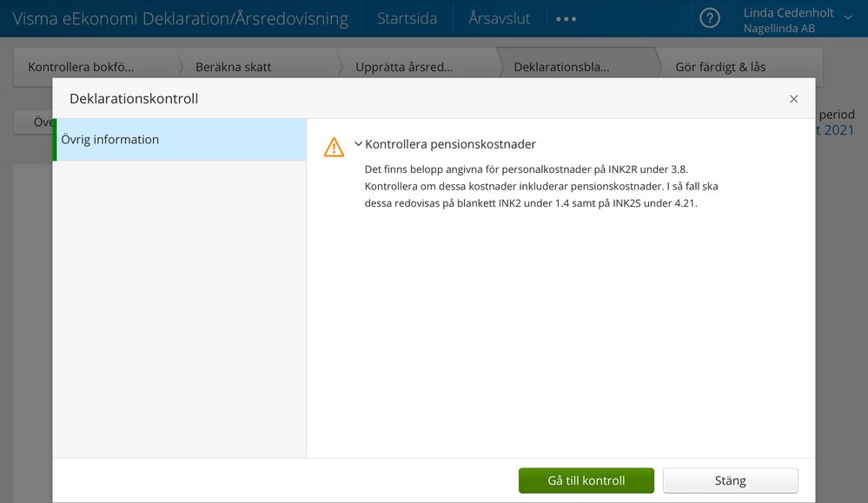Click the Visma eEkonomi Deklaration/Årsredovisning title
Image resolution: width=868 pixels, height=503 pixels.
[180, 18]
